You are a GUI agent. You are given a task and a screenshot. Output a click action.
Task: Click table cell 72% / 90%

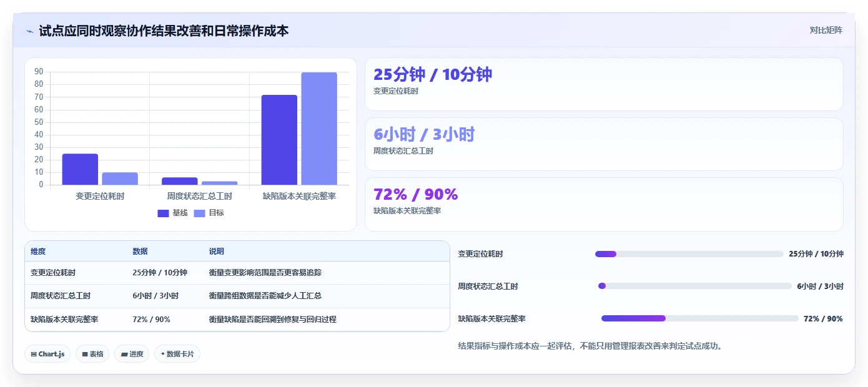[151, 319]
